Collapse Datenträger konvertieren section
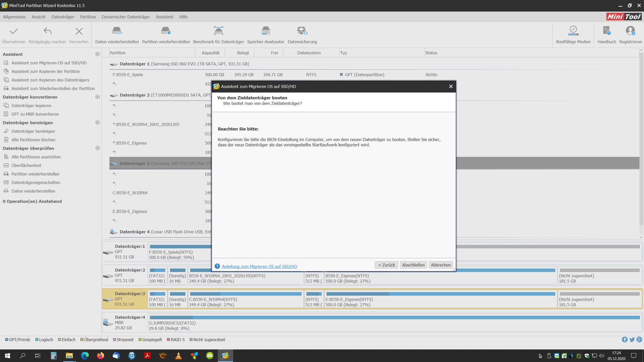The height and width of the screenshot is (362, 644). click(x=98, y=97)
